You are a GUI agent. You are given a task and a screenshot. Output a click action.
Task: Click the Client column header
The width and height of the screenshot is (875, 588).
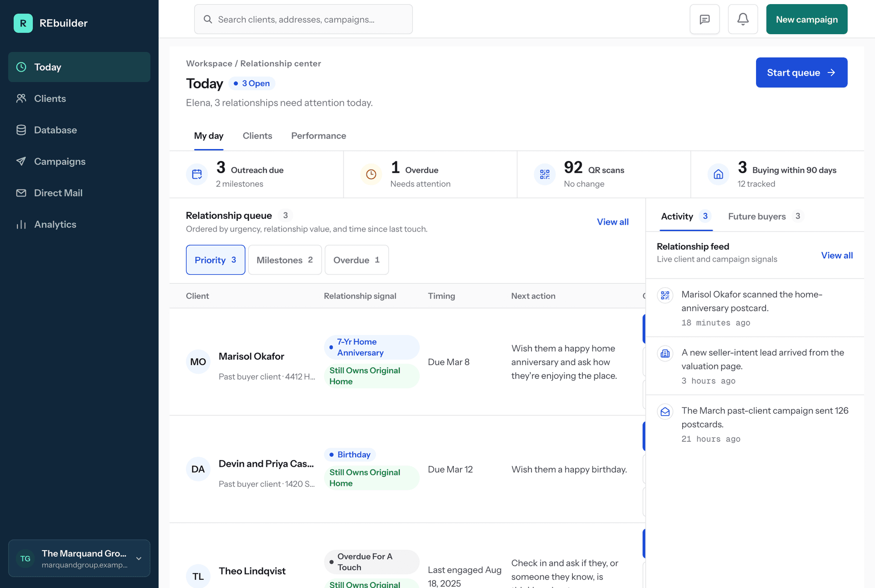[197, 296]
